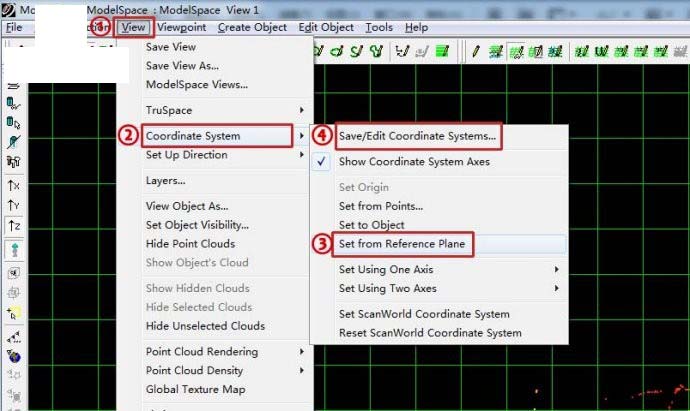690x411 pixels.
Task: Click the dotted triangle measure sidebar icon
Action: tap(14, 337)
